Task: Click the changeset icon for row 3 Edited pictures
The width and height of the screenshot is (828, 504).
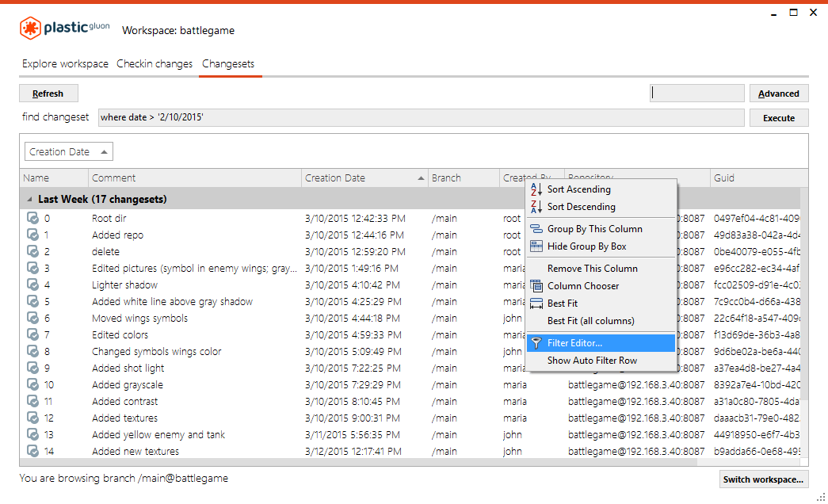Action: (32, 268)
